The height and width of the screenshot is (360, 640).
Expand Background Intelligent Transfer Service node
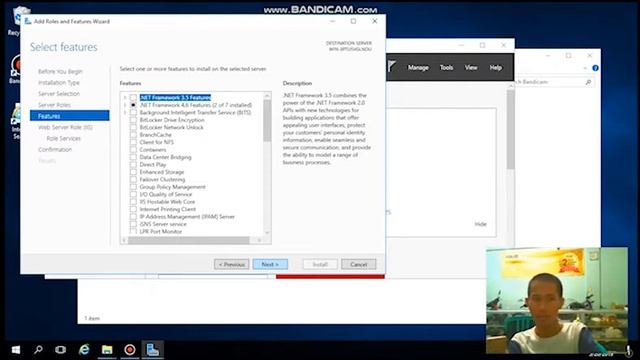pyautogui.click(x=125, y=112)
